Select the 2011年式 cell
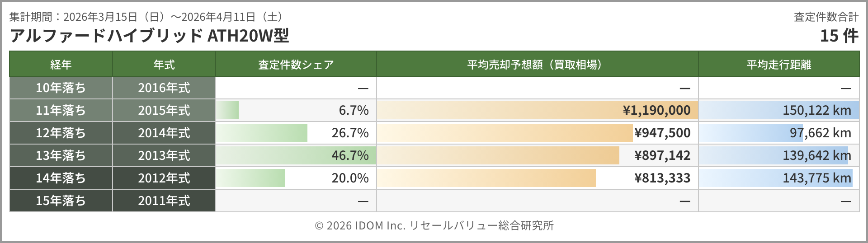Screen dimensions: 868x243 [x=164, y=201]
